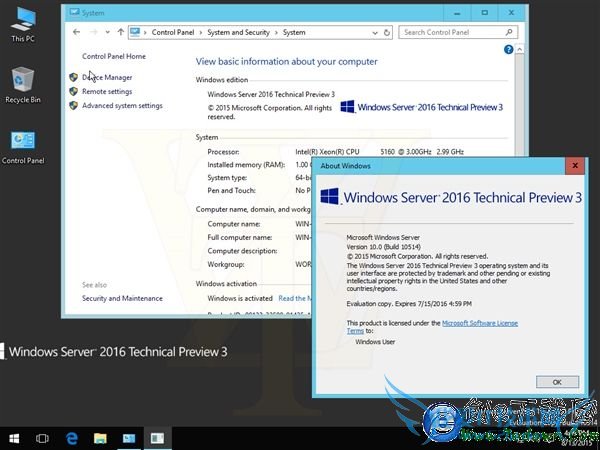Image resolution: width=600 pixels, height=450 pixels.
Task: Click the shield icon beside Device Manager
Action: 73,77
